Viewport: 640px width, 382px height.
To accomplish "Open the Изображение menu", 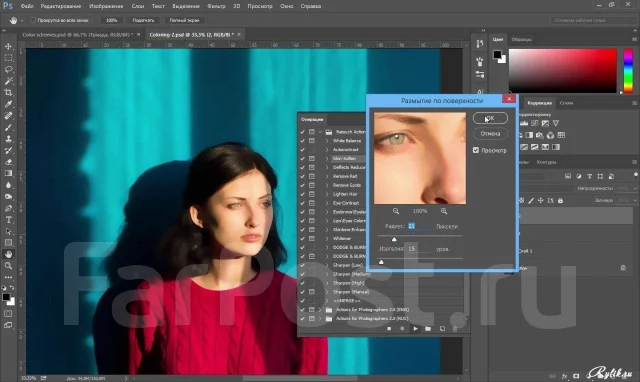I will (x=106, y=6).
